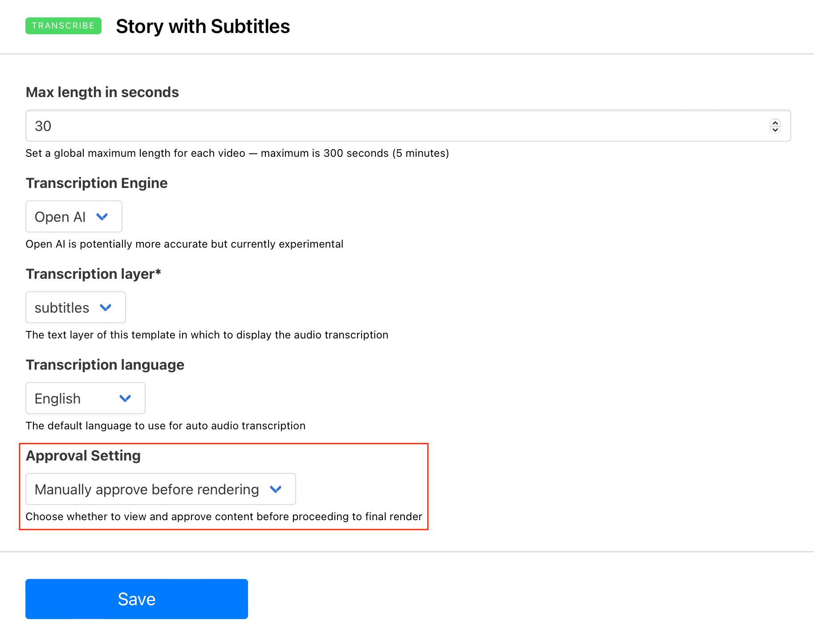Open the English transcription language dropdown
Viewport: 814px width, 644px height.
pyautogui.click(x=85, y=399)
